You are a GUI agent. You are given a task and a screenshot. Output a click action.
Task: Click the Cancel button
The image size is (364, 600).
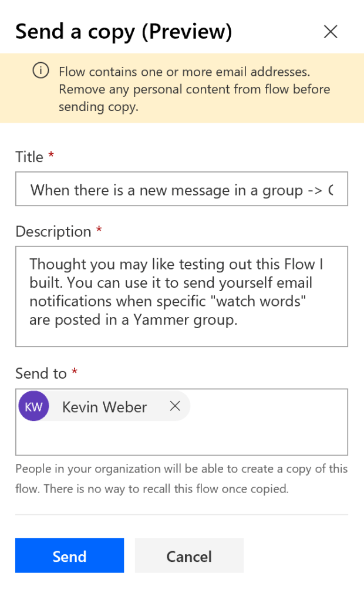189,555
